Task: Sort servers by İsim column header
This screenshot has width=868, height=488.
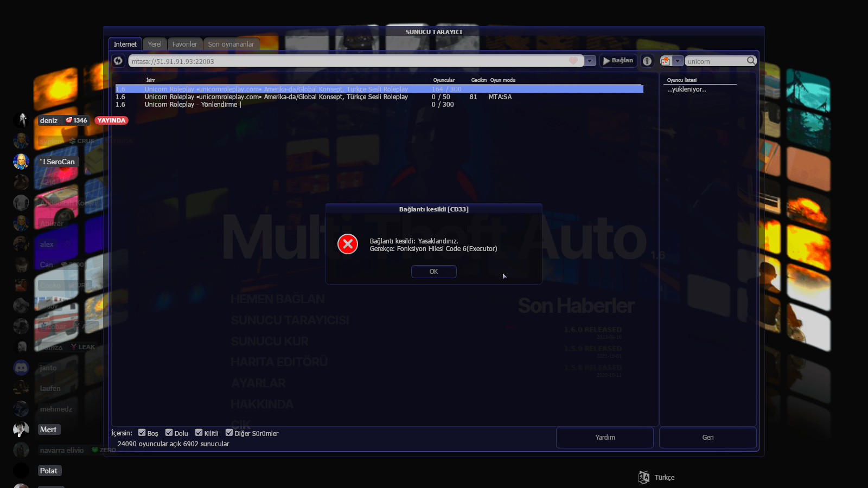Action: tap(151, 80)
